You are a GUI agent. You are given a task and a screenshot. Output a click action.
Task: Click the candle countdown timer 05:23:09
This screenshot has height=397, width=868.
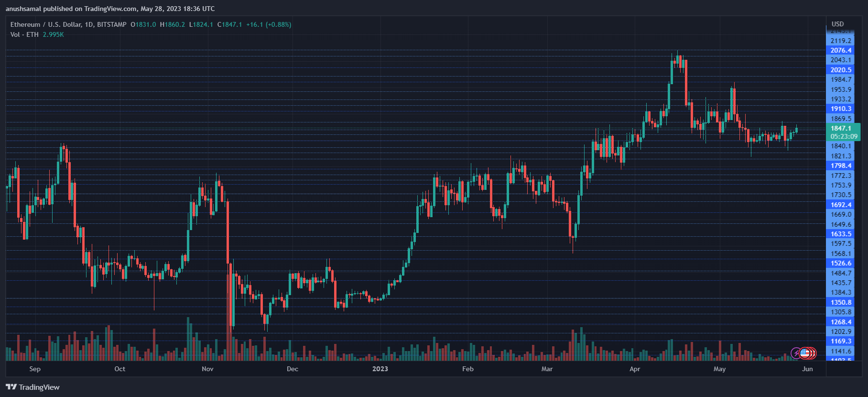[x=844, y=136]
